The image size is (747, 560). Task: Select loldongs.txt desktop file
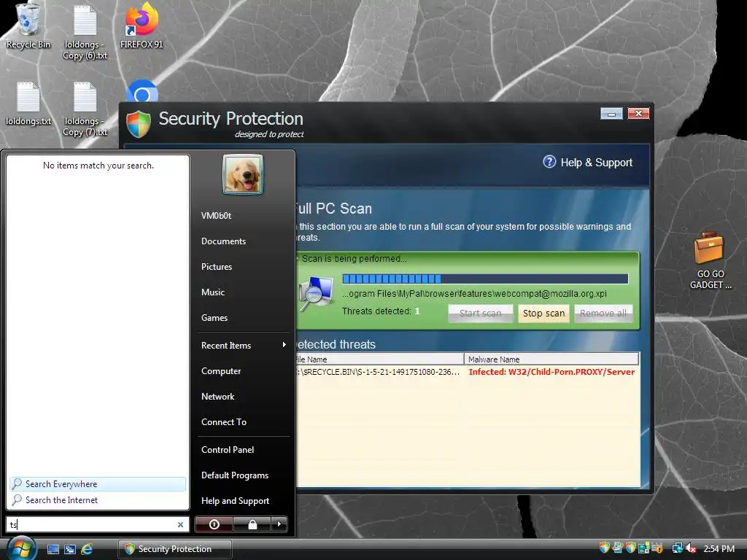tap(28, 104)
